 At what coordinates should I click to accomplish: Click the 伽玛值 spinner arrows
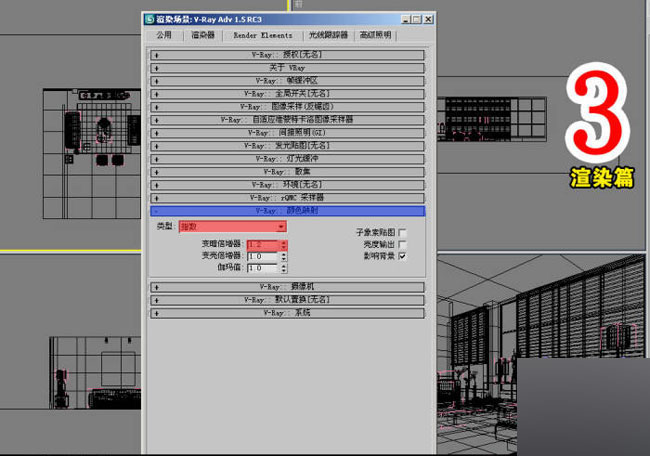click(x=284, y=268)
